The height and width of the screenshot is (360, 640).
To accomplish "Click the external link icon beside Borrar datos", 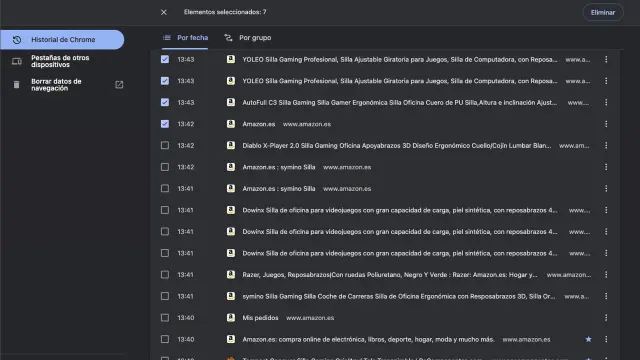I will pos(119,85).
